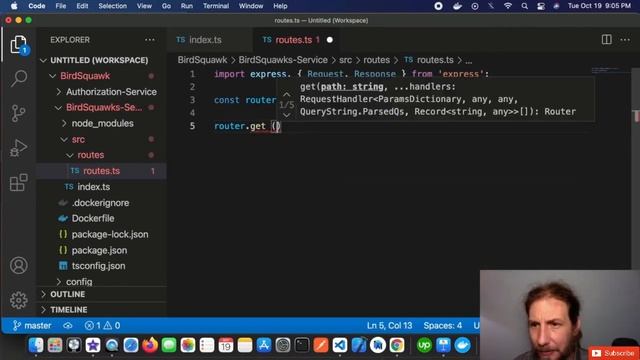
Task: Open the Apple menu
Action: click(x=14, y=6)
